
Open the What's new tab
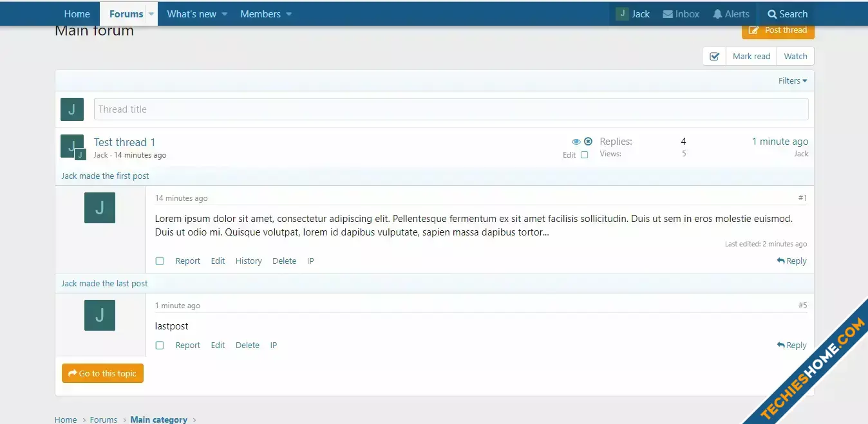click(x=191, y=14)
